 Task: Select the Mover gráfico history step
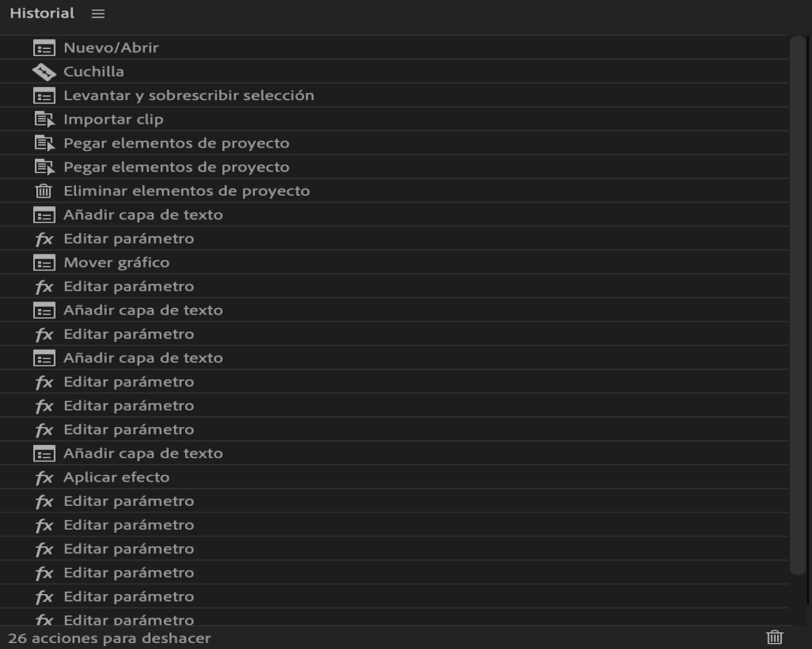[117, 262]
